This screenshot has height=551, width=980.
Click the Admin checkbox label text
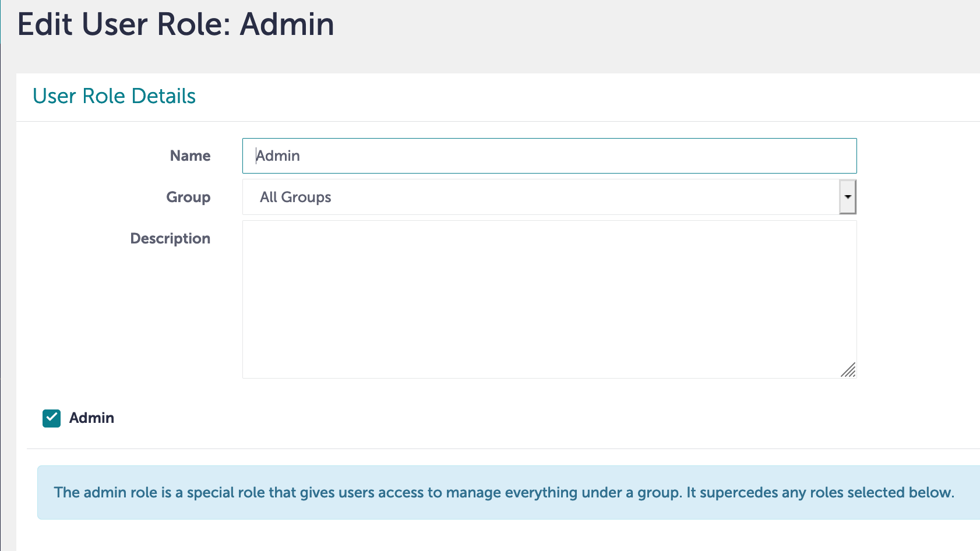click(91, 418)
